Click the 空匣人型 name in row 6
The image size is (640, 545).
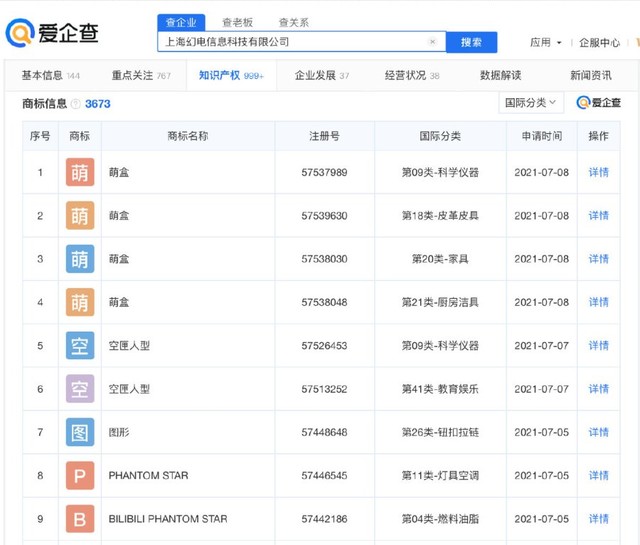tap(129, 389)
